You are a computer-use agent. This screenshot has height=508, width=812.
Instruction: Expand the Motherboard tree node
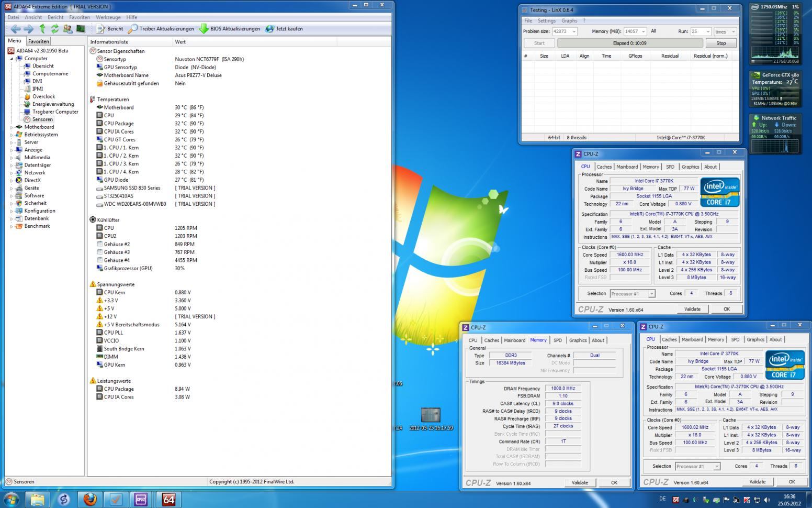click(x=12, y=127)
